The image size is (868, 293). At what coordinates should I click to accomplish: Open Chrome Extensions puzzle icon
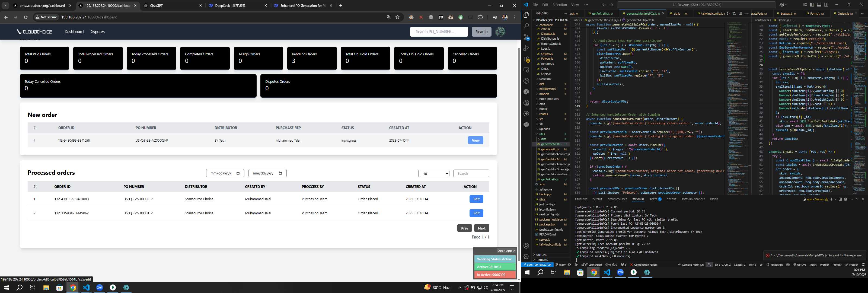tap(480, 17)
